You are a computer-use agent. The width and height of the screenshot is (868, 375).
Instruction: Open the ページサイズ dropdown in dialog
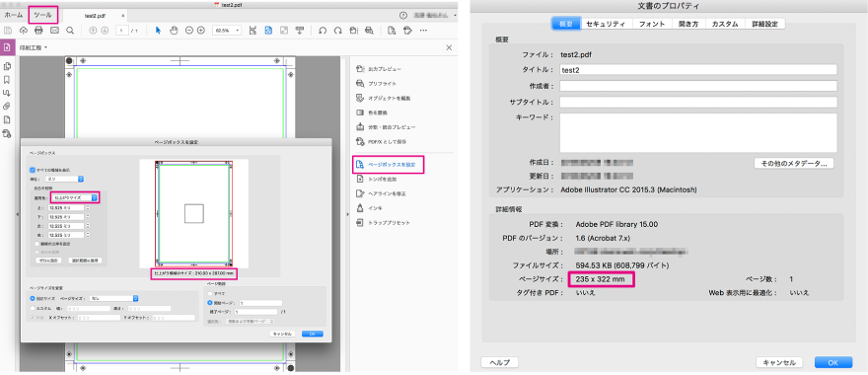[113, 298]
